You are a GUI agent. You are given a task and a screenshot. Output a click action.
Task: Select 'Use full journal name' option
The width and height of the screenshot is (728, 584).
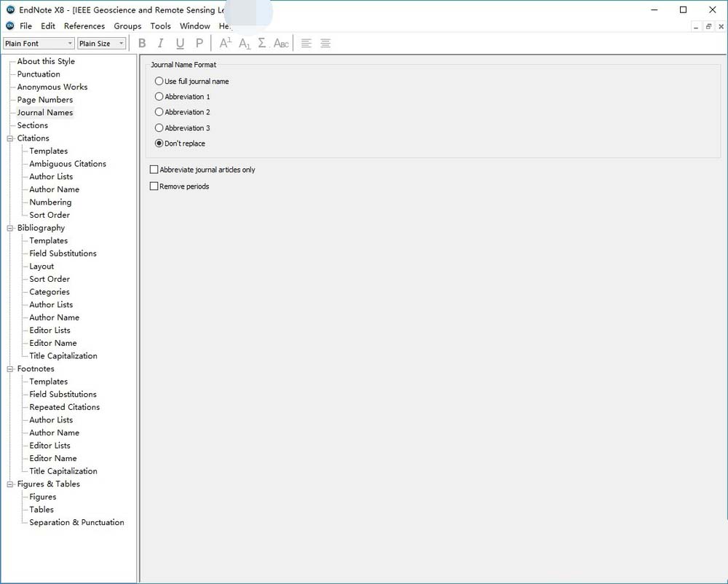click(x=159, y=82)
